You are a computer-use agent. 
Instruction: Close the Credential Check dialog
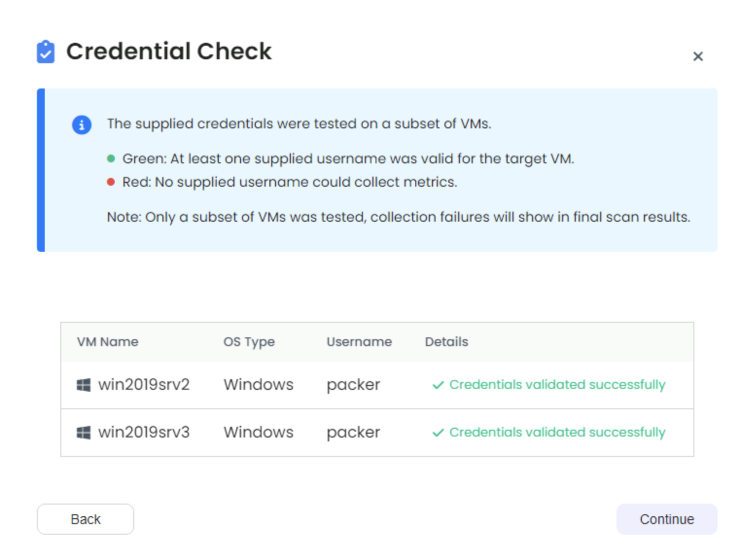coord(698,56)
